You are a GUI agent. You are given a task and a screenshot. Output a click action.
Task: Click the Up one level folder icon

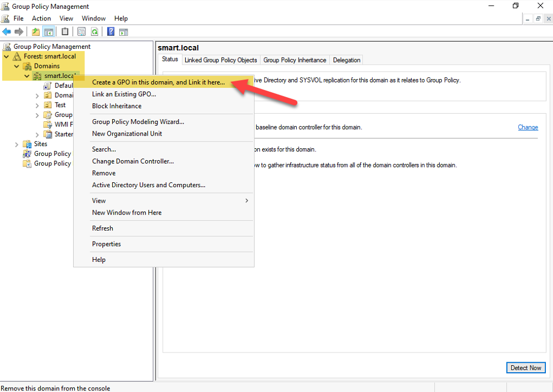point(36,32)
